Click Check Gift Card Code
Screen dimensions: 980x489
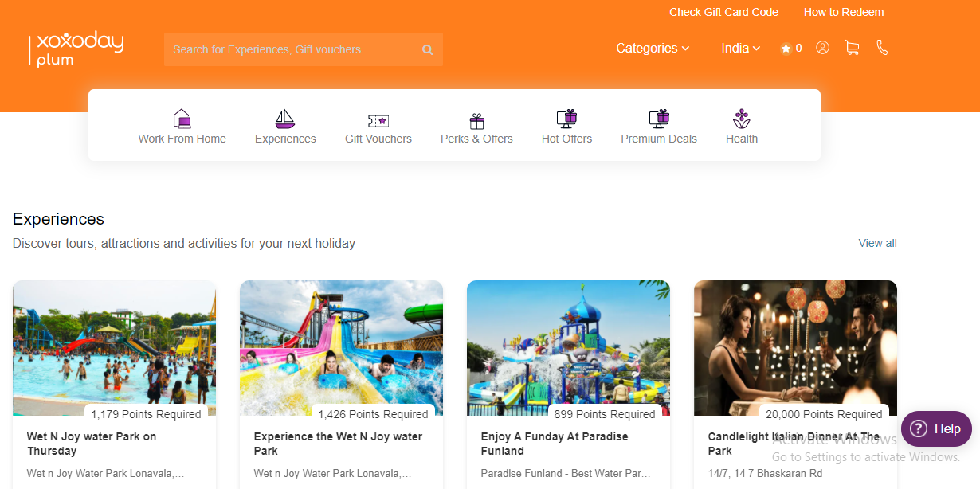click(x=723, y=12)
